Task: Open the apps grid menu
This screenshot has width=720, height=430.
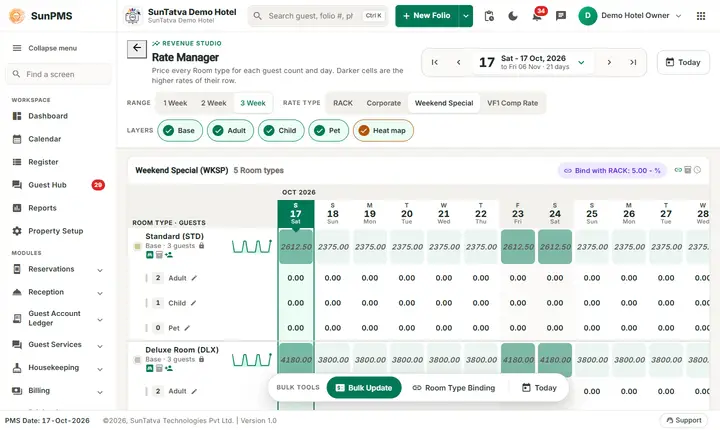Action: click(701, 16)
